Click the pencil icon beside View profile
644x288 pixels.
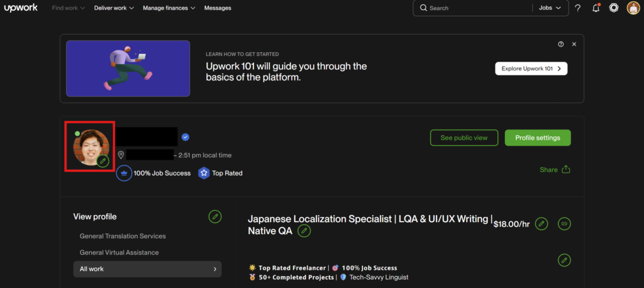[215, 216]
